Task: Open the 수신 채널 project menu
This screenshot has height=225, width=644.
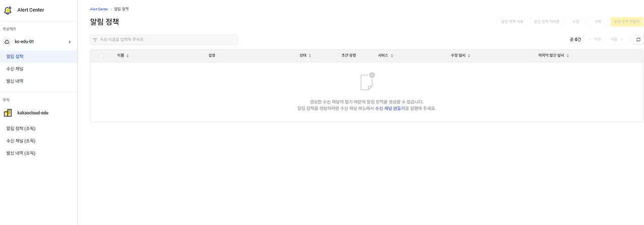Action: coord(39,68)
